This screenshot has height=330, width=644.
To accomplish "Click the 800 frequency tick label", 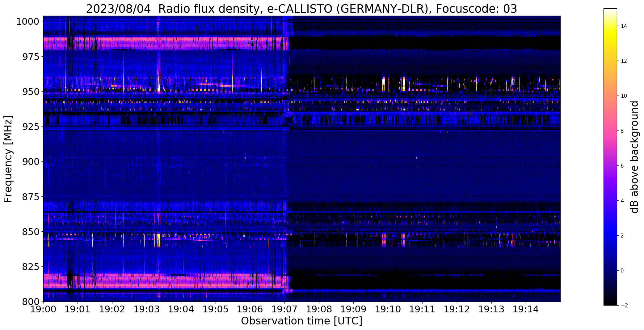I will 31,301.
